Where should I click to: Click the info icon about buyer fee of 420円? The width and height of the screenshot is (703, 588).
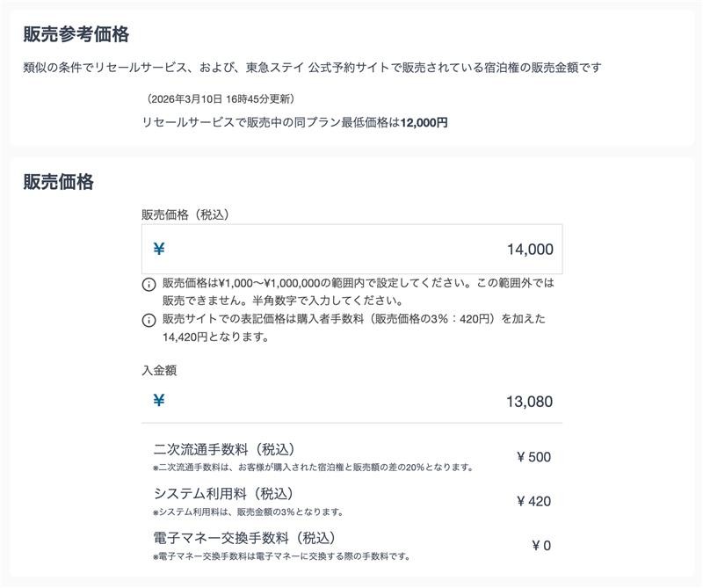click(x=148, y=321)
